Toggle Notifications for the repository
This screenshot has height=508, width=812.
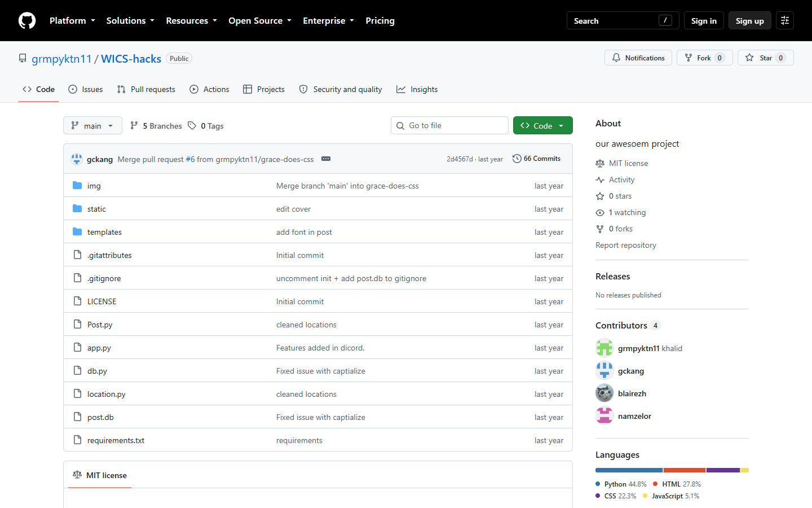coord(638,58)
